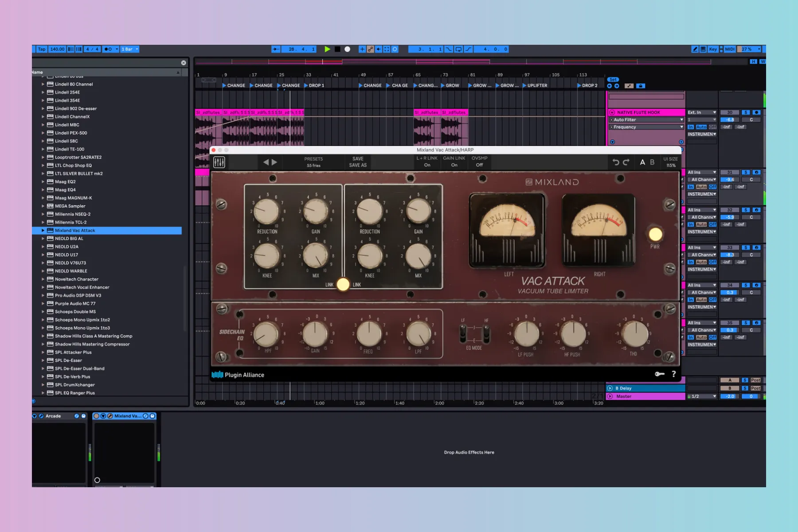
Task: Open the Frequency parameter chooser dropdown
Action: [x=646, y=127]
